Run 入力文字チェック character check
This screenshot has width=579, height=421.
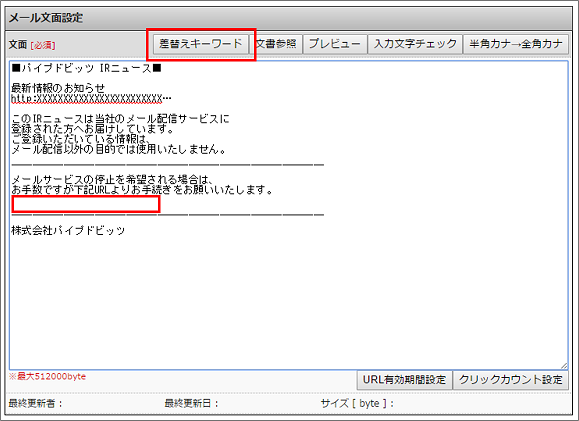415,44
